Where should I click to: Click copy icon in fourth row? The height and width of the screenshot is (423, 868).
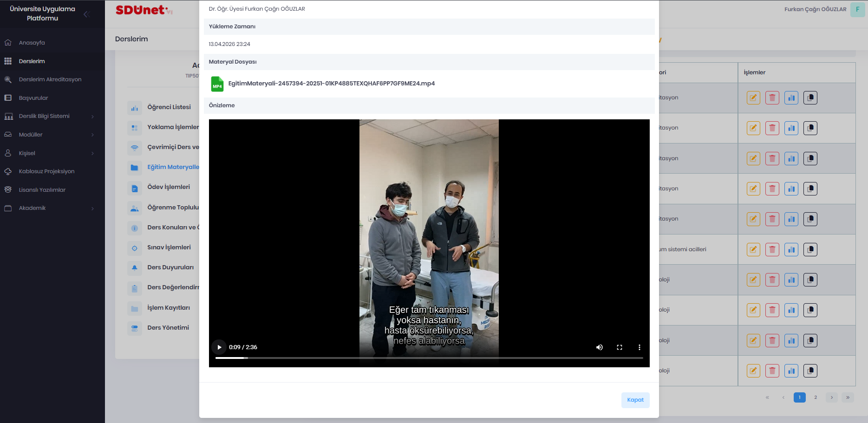(x=810, y=189)
